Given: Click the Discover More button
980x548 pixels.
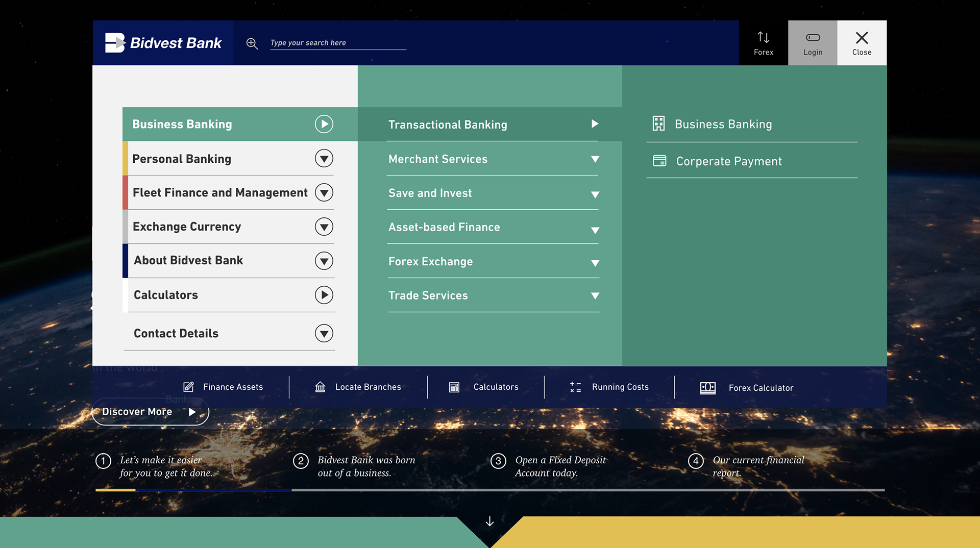Looking at the screenshot, I should pyautogui.click(x=150, y=412).
